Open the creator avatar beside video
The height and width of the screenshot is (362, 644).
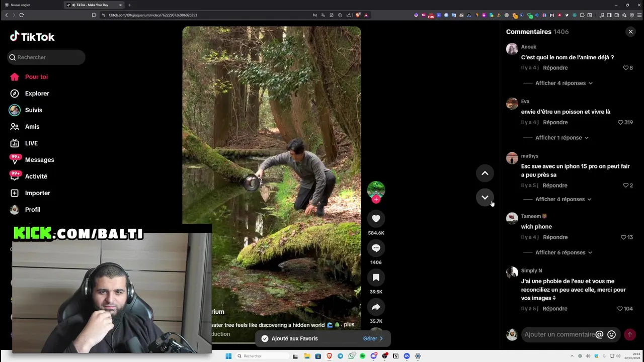click(x=376, y=190)
